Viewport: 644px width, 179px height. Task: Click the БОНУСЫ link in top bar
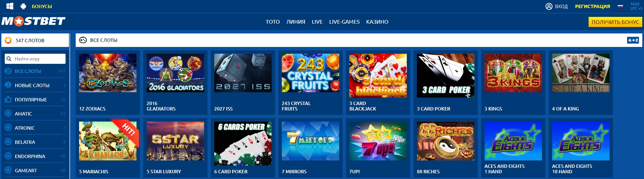click(42, 6)
